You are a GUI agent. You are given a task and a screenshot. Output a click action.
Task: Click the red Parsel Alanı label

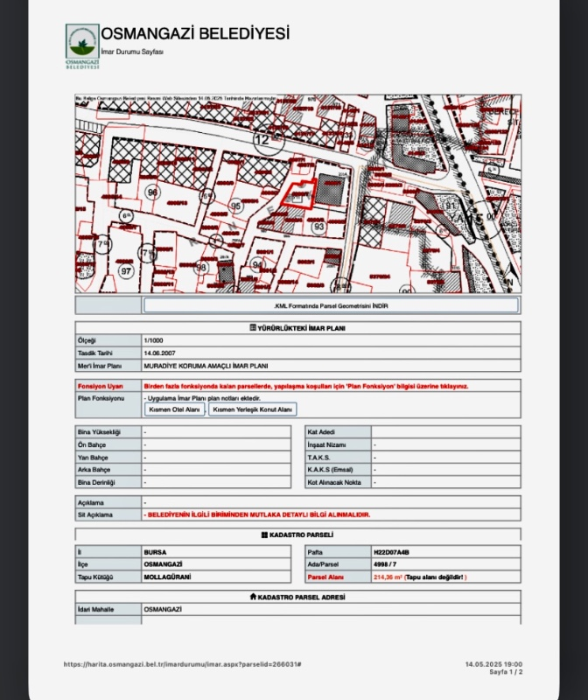[325, 577]
